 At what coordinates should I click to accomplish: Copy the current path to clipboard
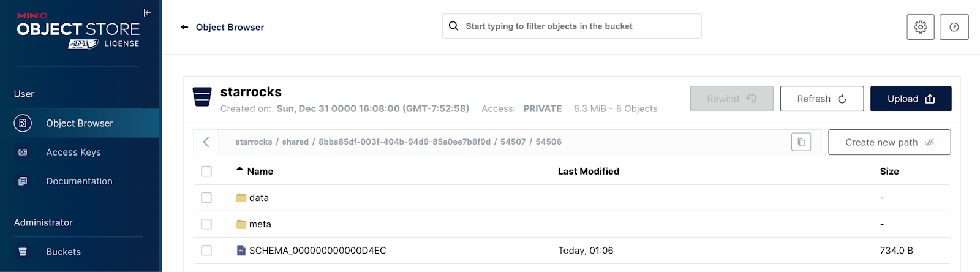pyautogui.click(x=801, y=142)
